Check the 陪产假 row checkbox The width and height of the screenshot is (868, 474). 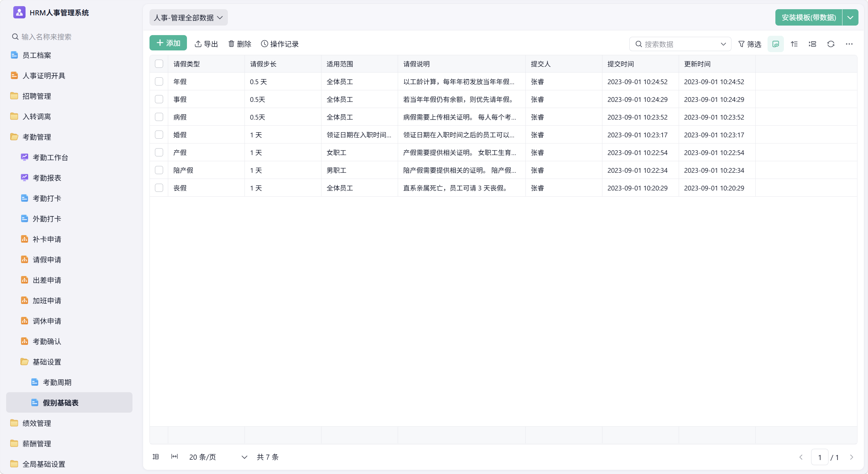pyautogui.click(x=159, y=170)
